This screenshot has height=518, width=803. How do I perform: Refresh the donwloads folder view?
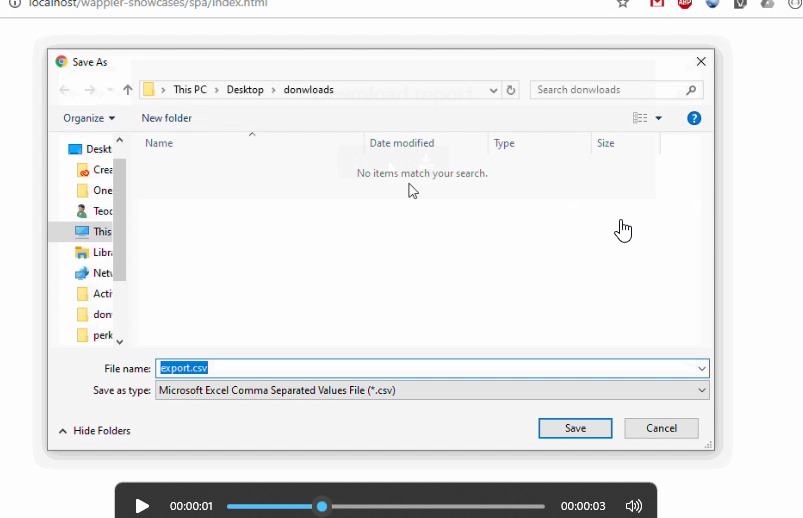[511, 90]
